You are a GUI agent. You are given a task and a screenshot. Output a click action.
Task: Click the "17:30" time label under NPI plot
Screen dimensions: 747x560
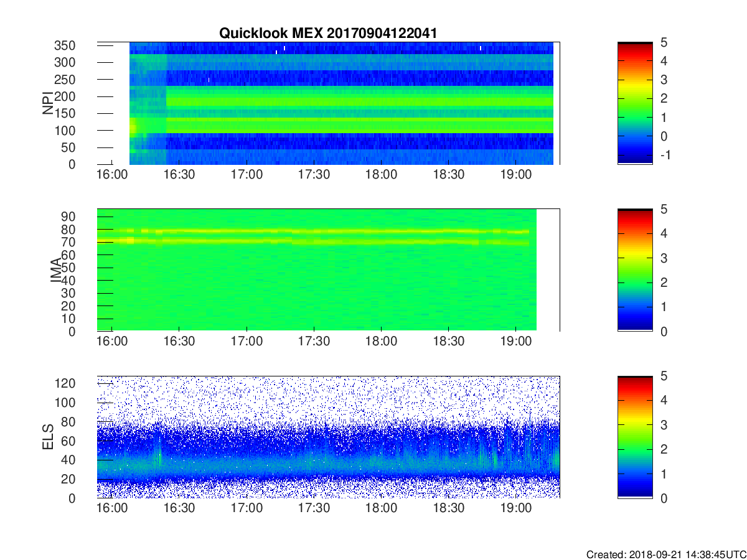pyautogui.click(x=314, y=175)
